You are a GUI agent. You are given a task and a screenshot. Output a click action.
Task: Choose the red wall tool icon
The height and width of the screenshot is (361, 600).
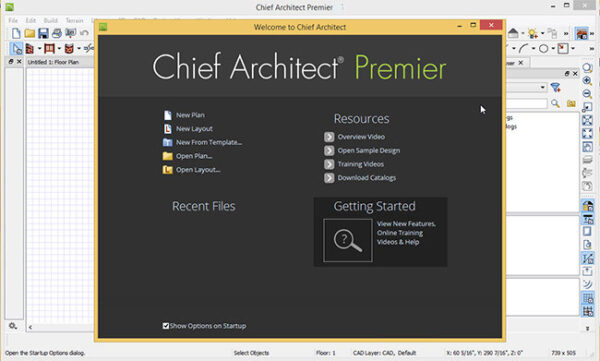coord(29,49)
